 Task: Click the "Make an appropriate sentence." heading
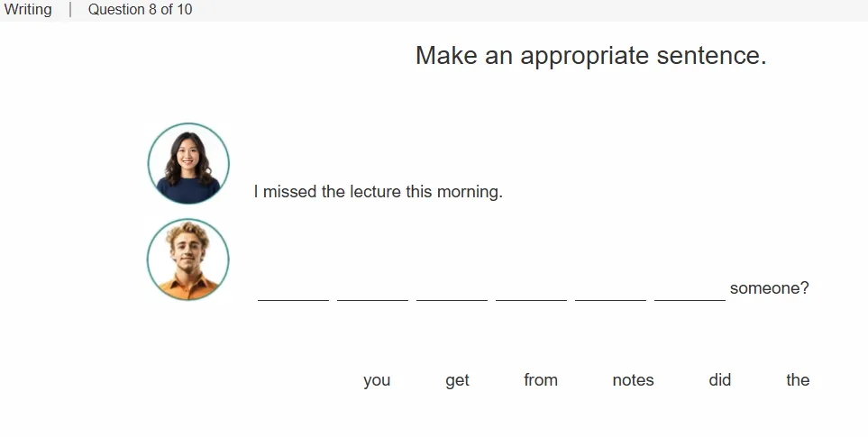[x=590, y=56]
